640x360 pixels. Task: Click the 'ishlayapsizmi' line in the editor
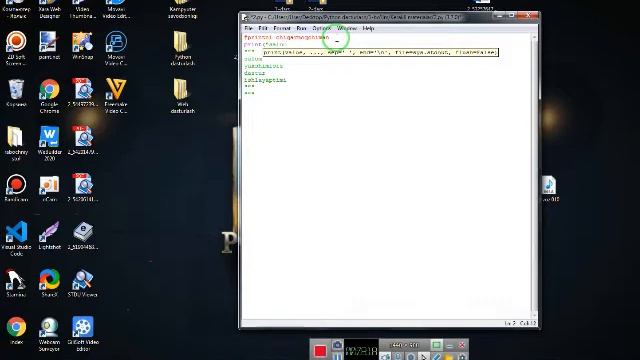tap(265, 80)
